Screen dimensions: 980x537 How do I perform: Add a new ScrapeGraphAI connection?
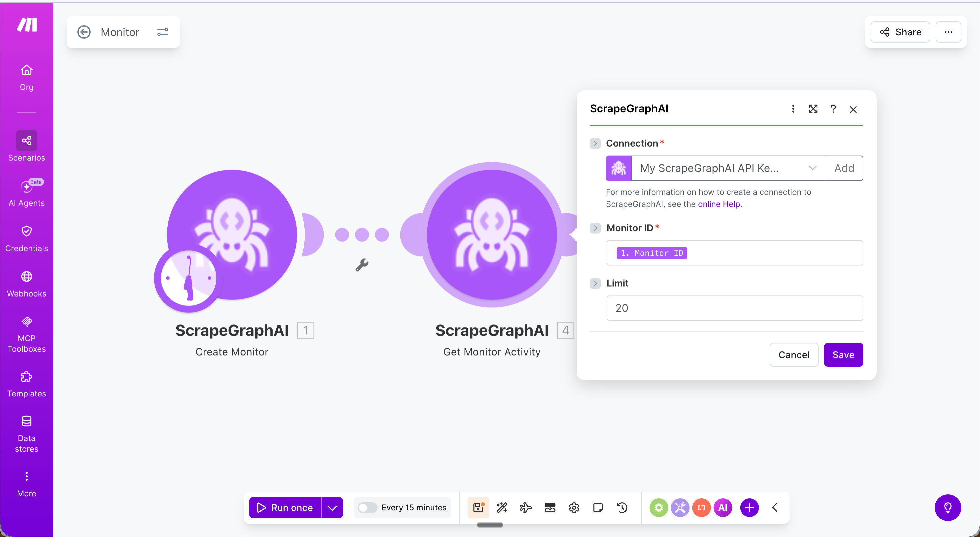pyautogui.click(x=844, y=168)
